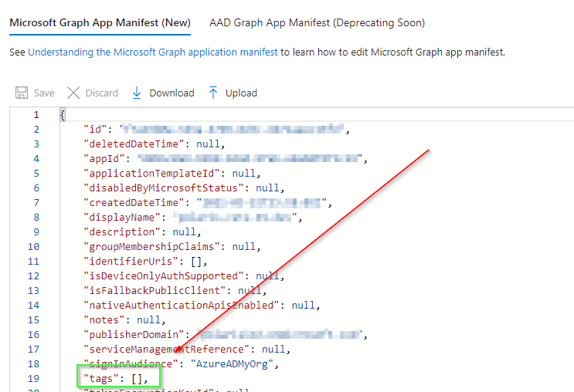Viewport: 574px width, 392px height.
Task: Click the Discard button label
Action: (x=102, y=93)
